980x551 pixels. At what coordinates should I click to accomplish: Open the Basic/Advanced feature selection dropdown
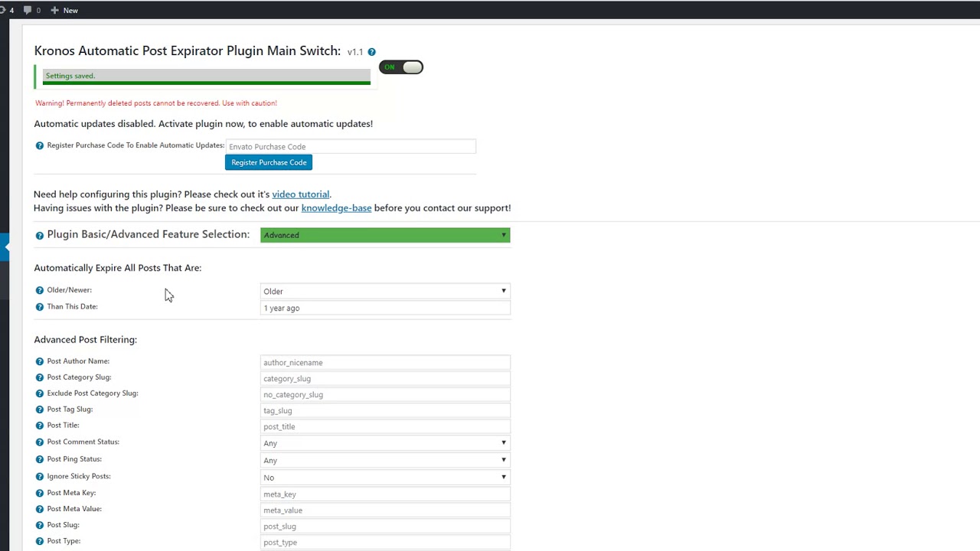tap(385, 235)
